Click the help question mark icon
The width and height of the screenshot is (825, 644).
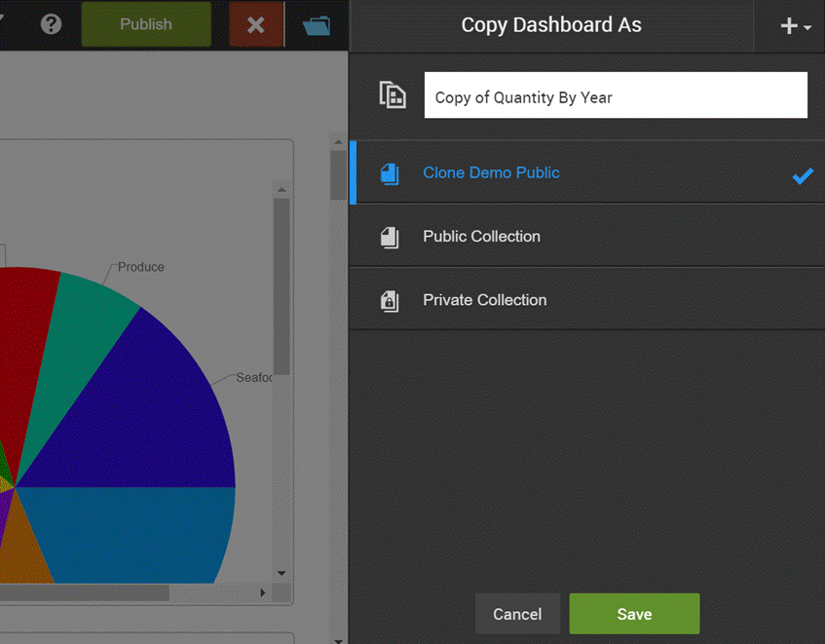(x=52, y=24)
